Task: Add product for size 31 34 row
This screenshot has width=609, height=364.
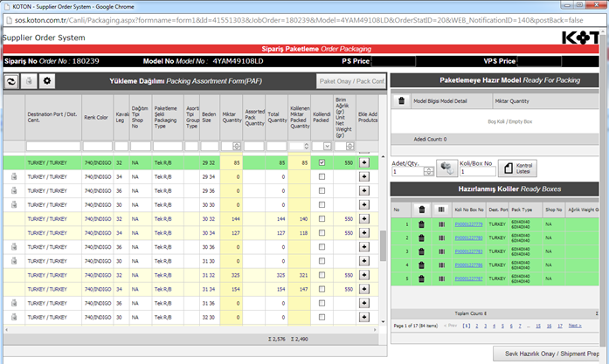Action: pos(364,289)
